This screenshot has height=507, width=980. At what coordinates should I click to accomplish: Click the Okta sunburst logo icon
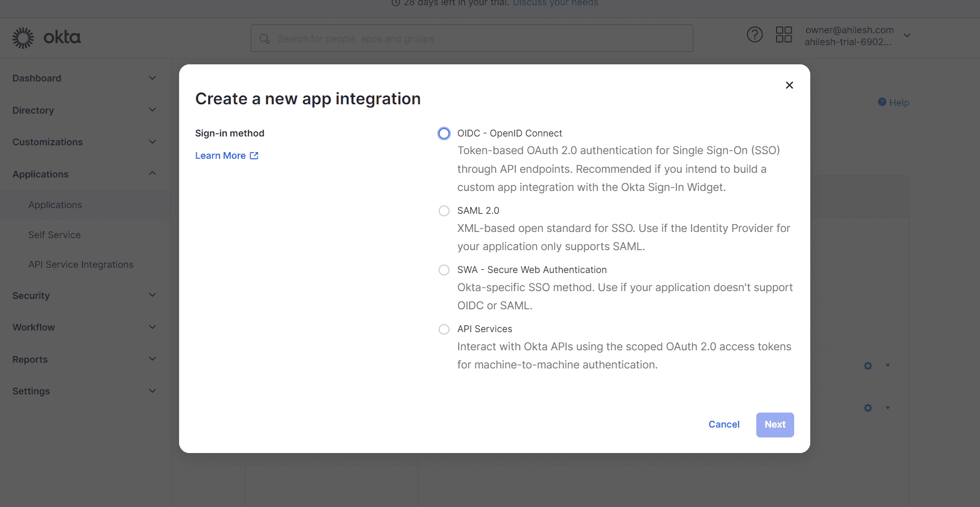click(23, 38)
